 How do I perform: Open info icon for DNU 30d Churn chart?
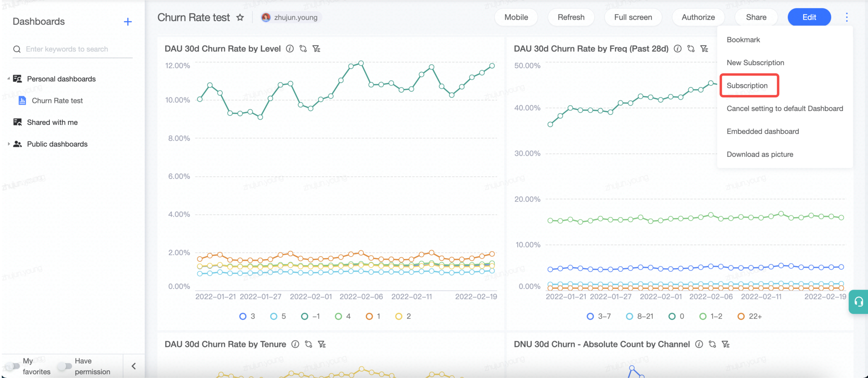coord(699,344)
